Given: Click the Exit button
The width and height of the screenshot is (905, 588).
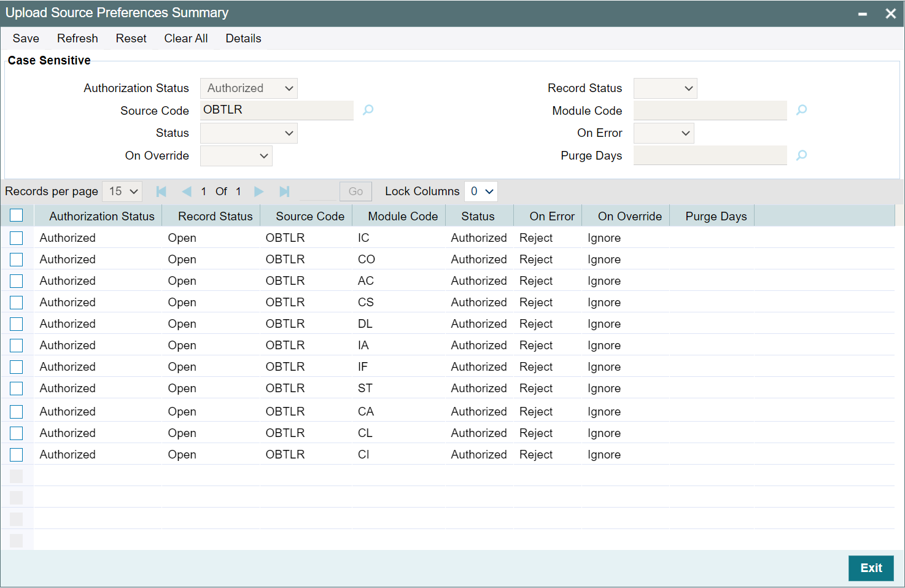Looking at the screenshot, I should (x=871, y=568).
